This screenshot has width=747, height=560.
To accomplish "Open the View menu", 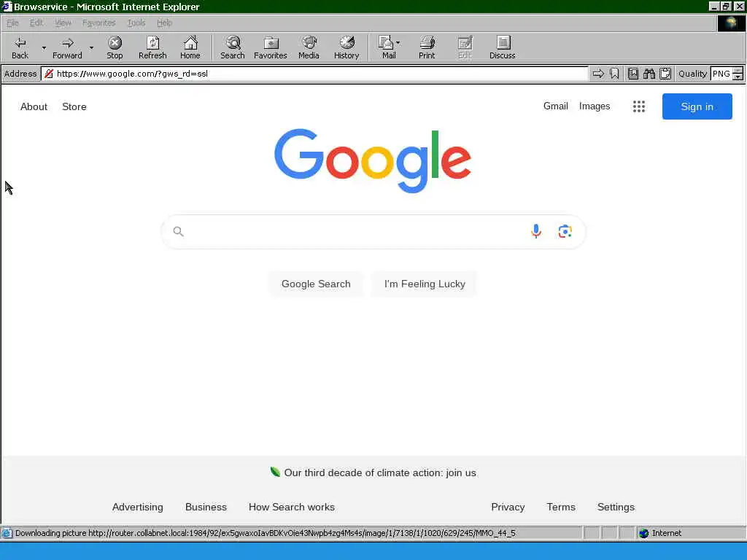I will click(63, 23).
